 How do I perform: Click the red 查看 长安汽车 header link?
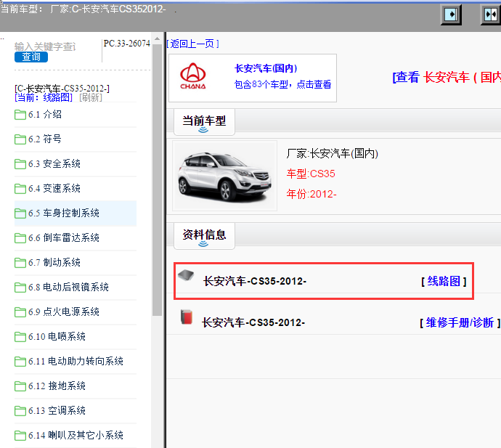click(x=447, y=78)
